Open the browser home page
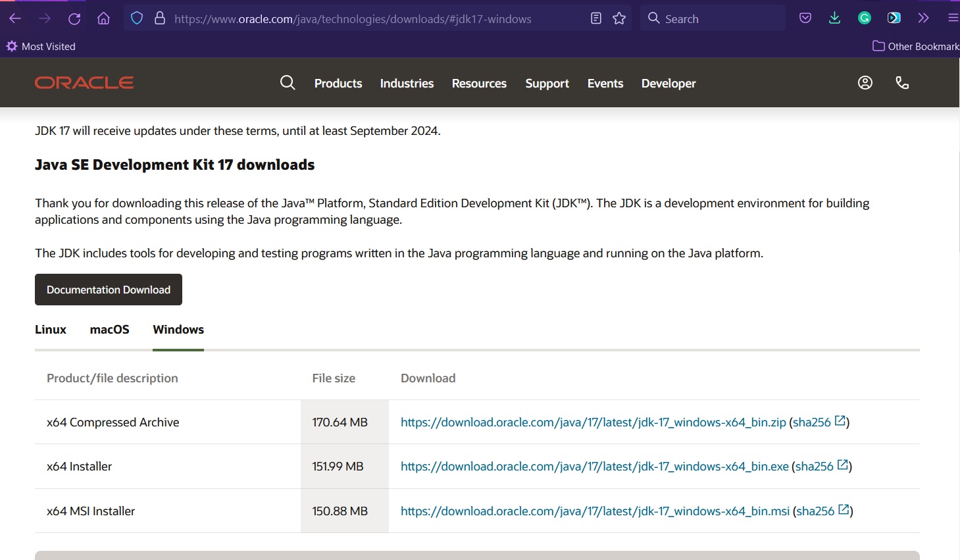This screenshot has height=560, width=960. [x=103, y=18]
